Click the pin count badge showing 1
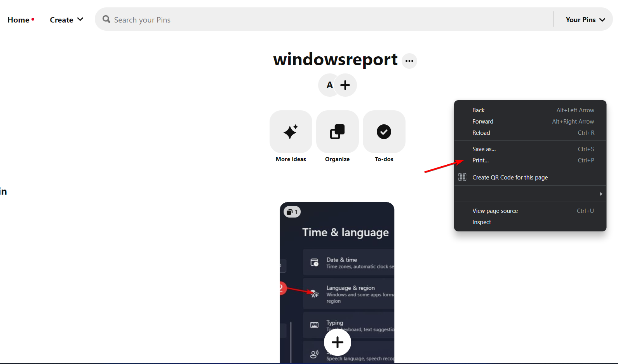This screenshot has width=618, height=364. [292, 212]
